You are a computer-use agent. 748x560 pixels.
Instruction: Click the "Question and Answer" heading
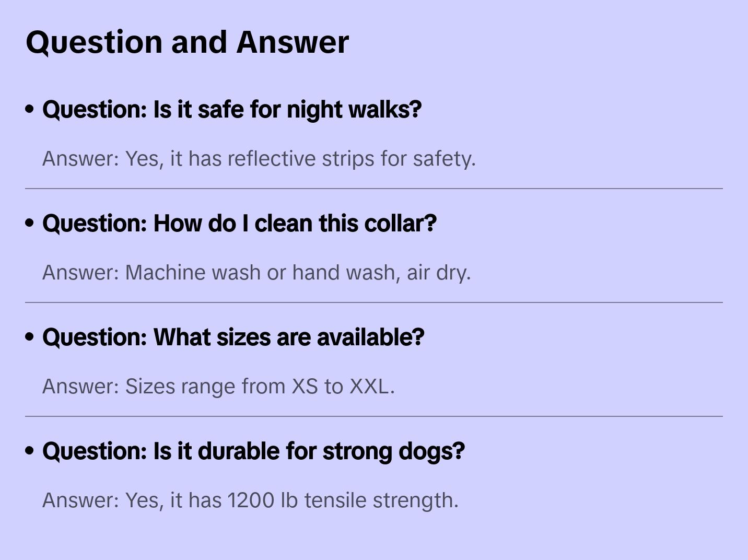coord(187,42)
